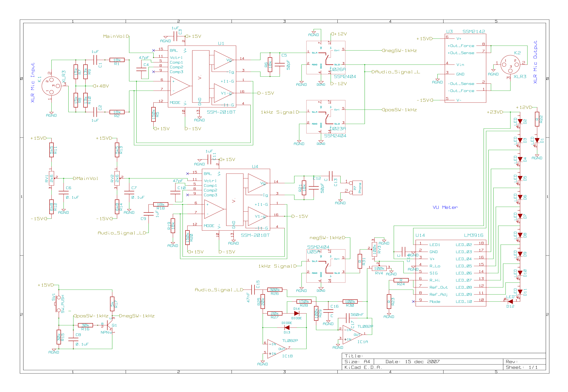Select capacitor C17 560nF symbol
Screen dimensions: 568x392
(x=348, y=318)
